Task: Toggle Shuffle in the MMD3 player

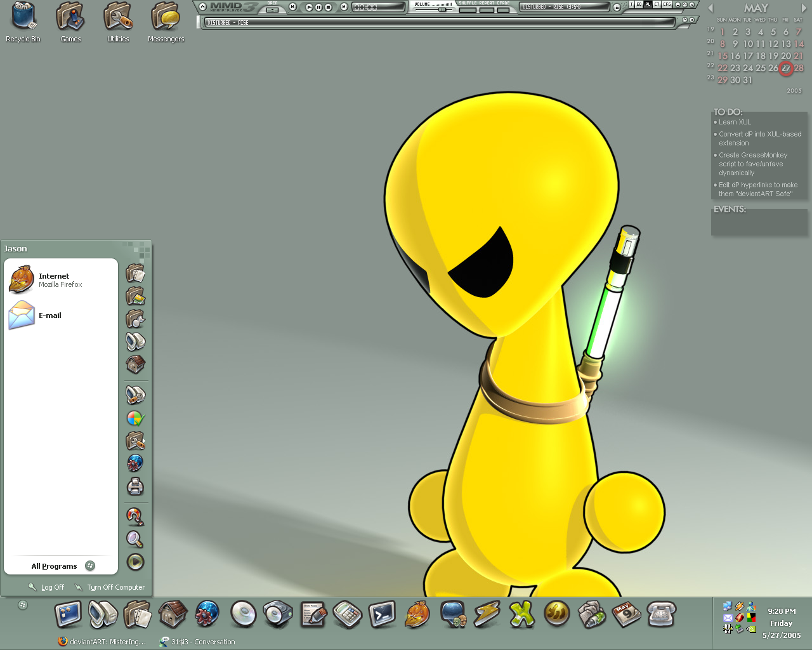Action: click(468, 10)
